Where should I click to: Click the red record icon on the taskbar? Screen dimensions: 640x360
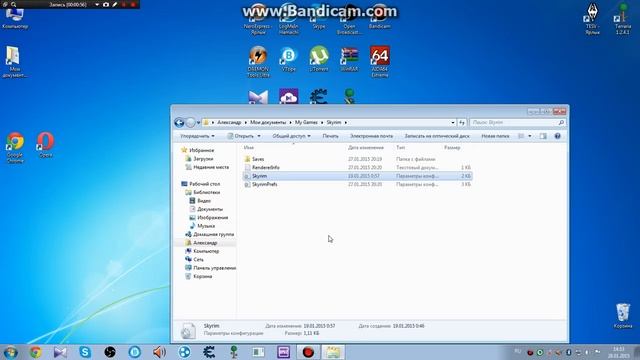pos(308,352)
